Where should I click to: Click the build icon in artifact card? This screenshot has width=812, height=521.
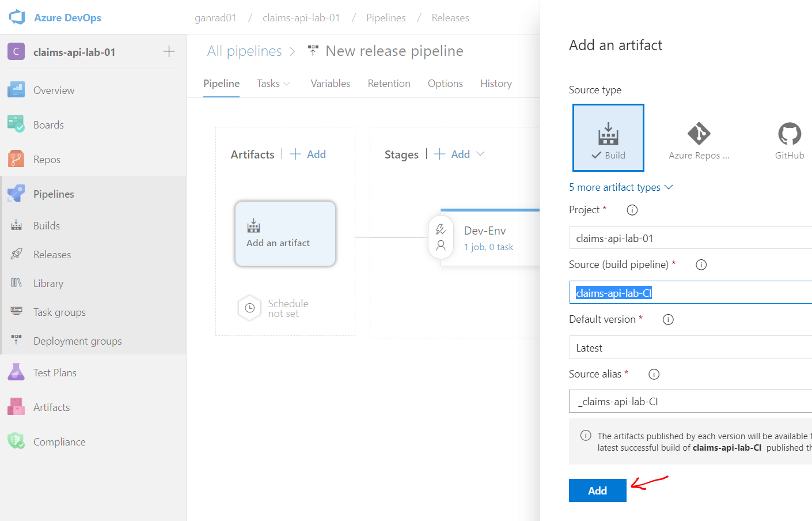tap(253, 226)
